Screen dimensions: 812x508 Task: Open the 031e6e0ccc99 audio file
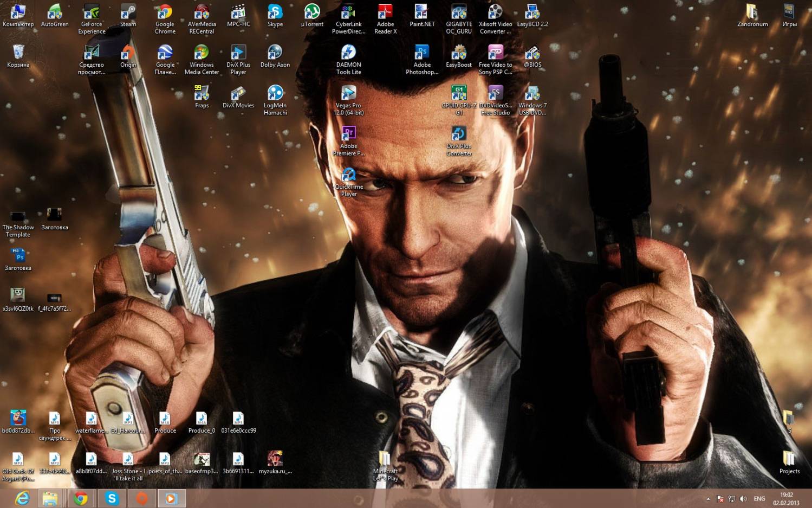[x=238, y=422]
